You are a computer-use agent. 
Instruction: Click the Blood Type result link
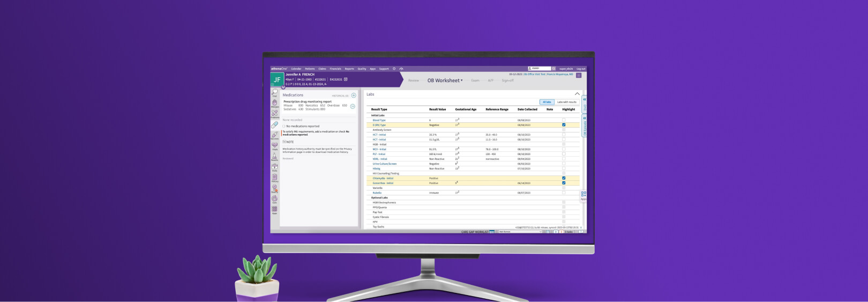coord(379,120)
